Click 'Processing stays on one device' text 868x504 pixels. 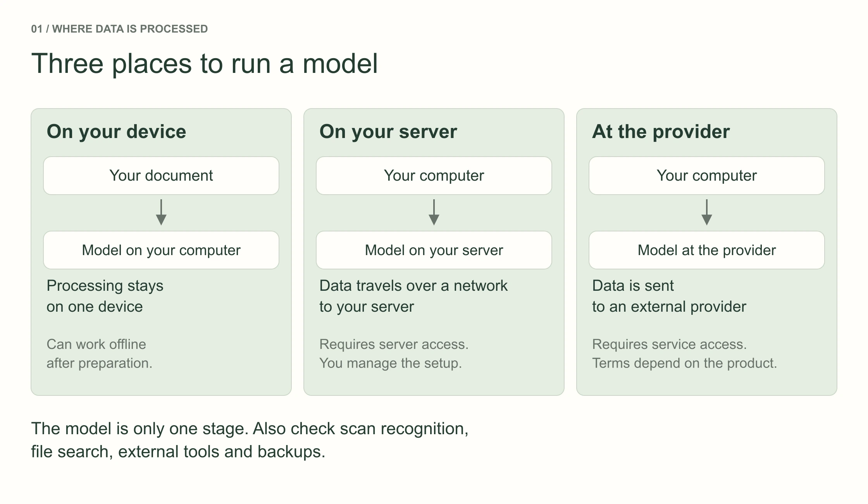click(x=105, y=296)
